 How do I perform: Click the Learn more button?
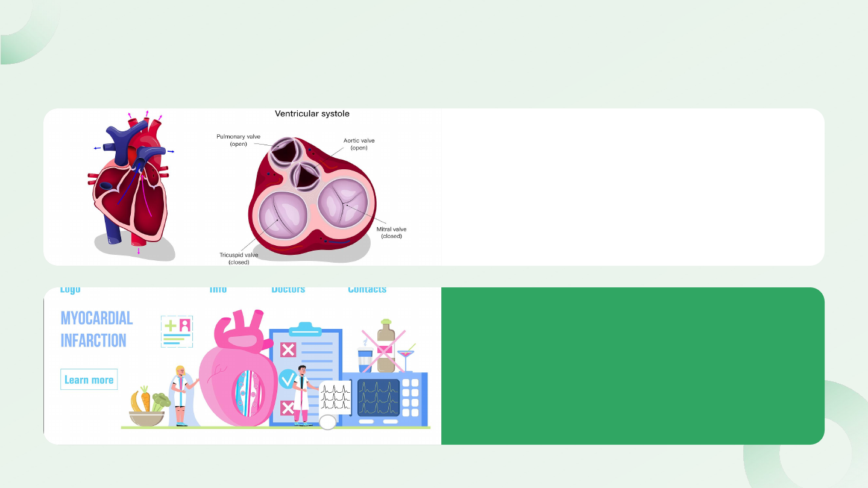[89, 380]
